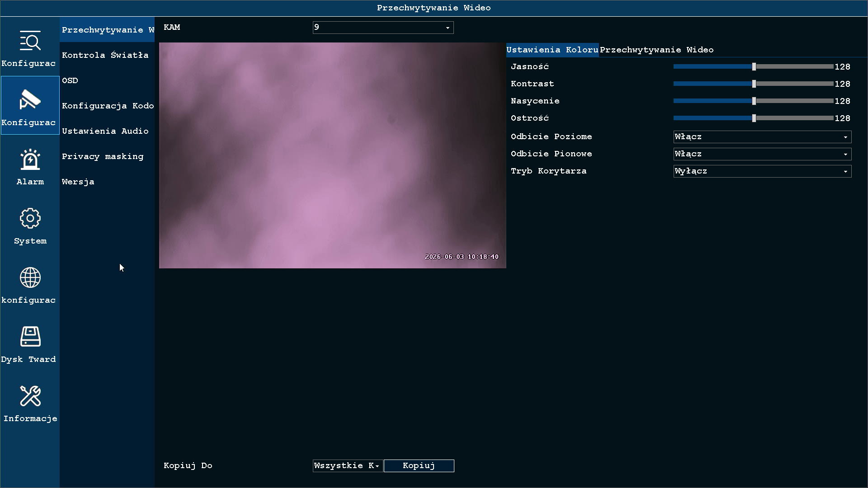Click the Jasność slider handle
The image size is (868, 488).
pyautogui.click(x=754, y=67)
